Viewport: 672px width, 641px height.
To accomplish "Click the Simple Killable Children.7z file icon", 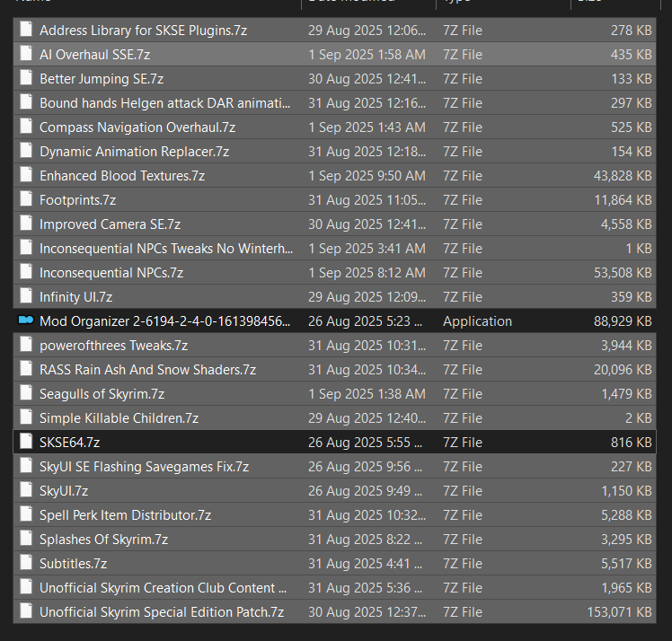I will [x=26, y=418].
